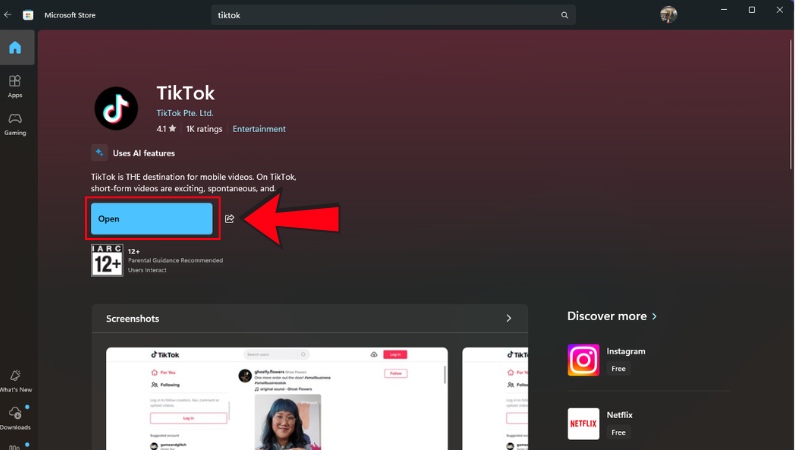Click the 4.1 star rating
The width and height of the screenshot is (800, 450).
166,129
